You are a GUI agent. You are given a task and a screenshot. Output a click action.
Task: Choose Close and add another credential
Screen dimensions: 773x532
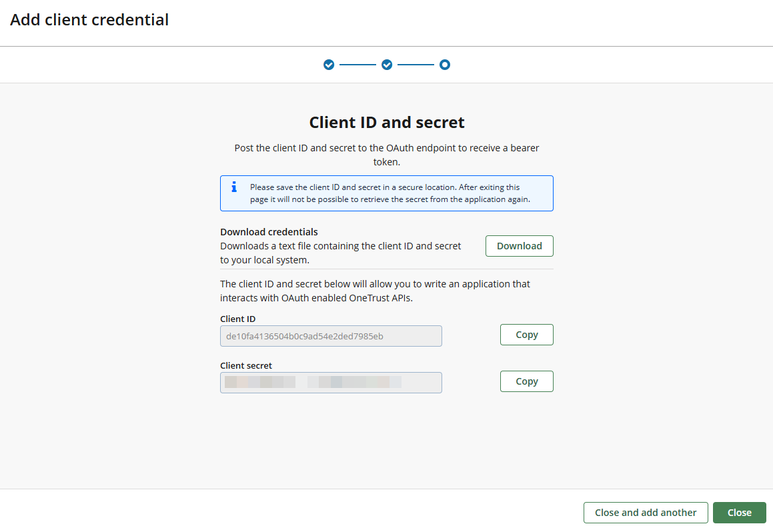coord(645,513)
